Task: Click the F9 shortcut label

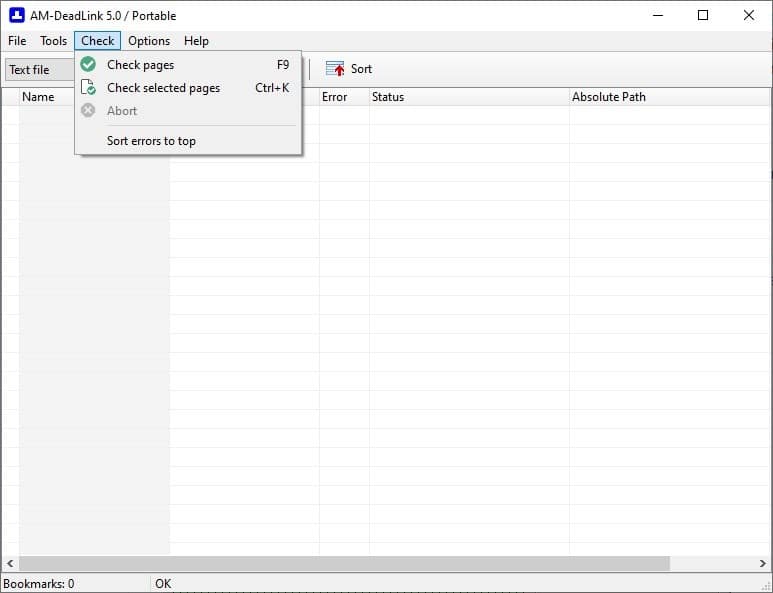Action: 283,65
